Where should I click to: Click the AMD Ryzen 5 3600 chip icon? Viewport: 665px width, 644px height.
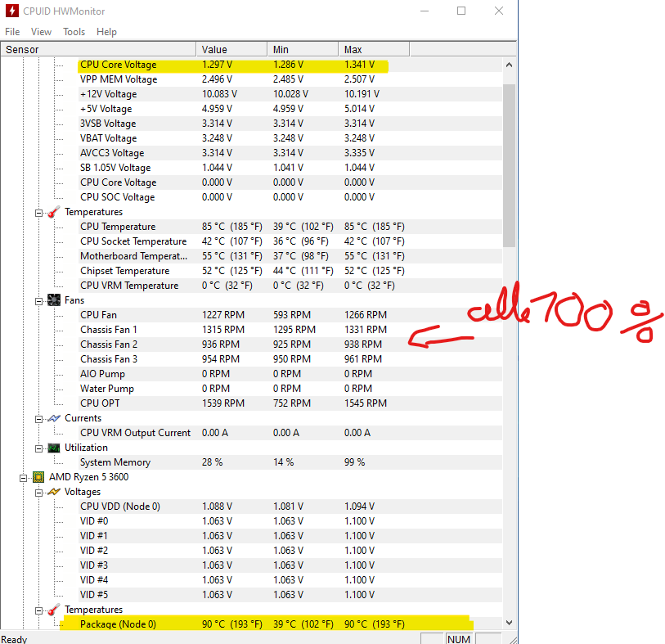pos(38,477)
